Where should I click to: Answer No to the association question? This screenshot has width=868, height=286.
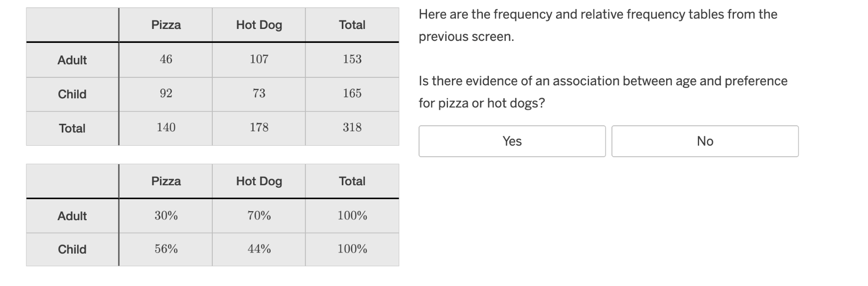click(x=705, y=141)
